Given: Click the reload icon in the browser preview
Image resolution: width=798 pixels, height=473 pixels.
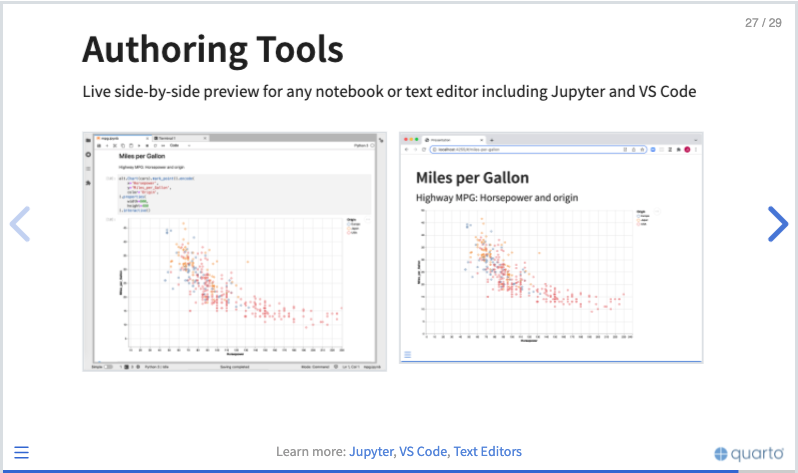Looking at the screenshot, I should coord(423,150).
